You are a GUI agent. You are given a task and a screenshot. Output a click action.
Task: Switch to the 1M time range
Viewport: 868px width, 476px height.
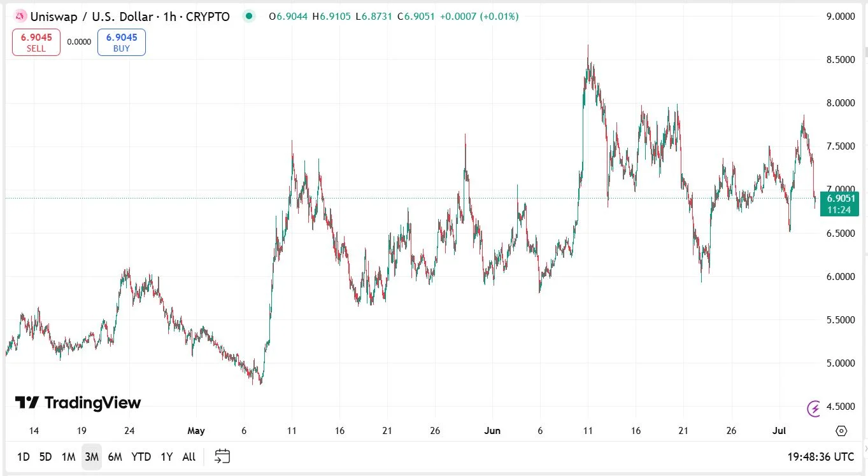coord(68,456)
